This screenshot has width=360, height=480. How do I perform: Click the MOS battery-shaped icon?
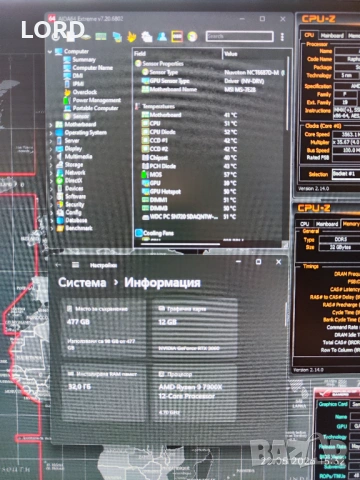pos(145,174)
